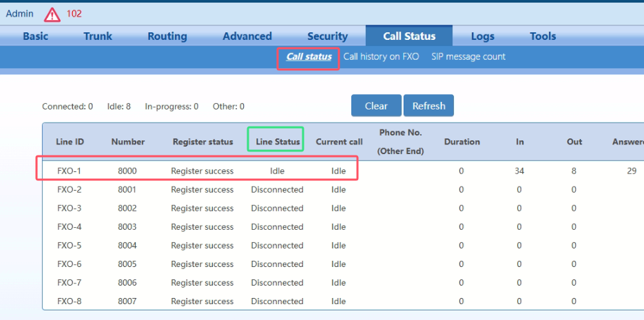Click the red warning triangle icon

(52, 14)
